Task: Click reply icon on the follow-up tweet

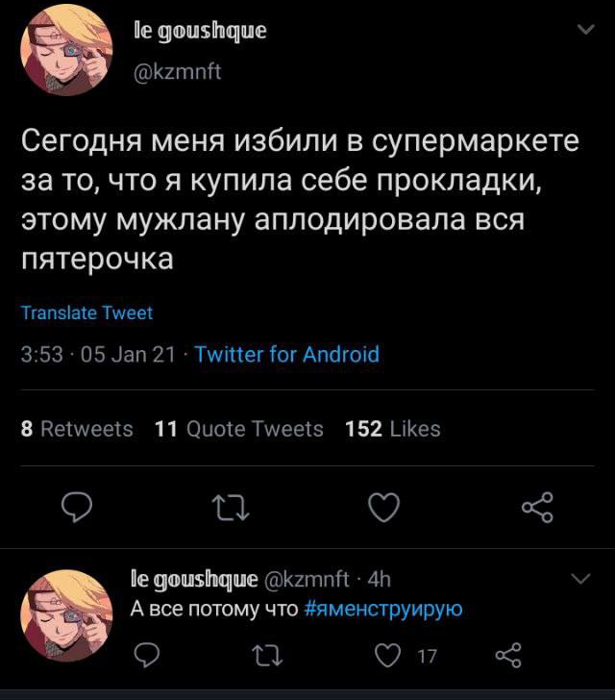Action: 145,656
